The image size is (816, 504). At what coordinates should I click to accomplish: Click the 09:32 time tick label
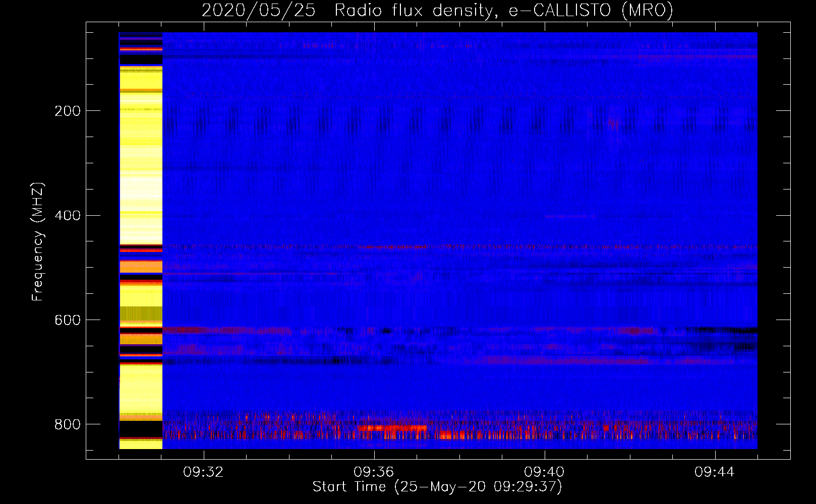tap(203, 472)
